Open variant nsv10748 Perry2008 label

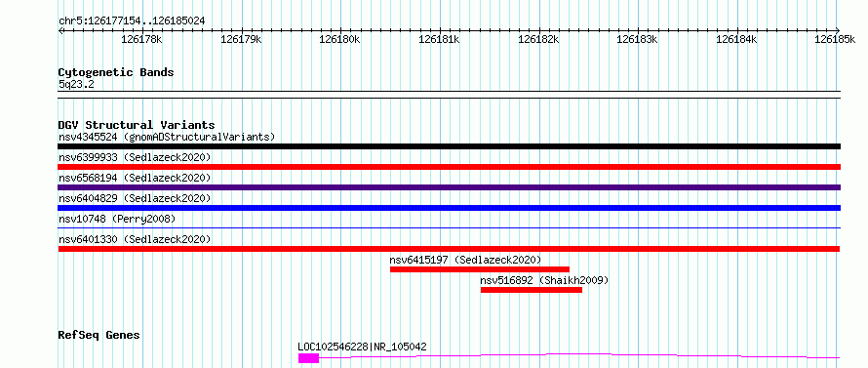[x=117, y=219]
